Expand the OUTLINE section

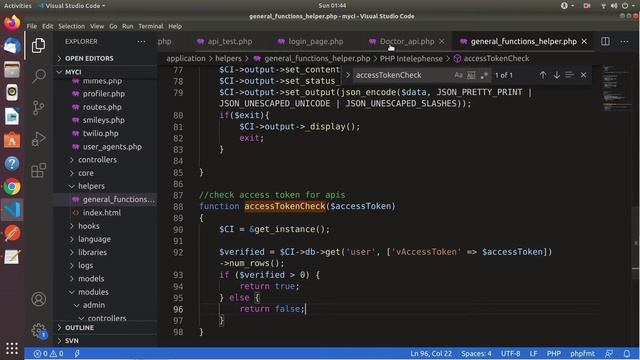79,328
